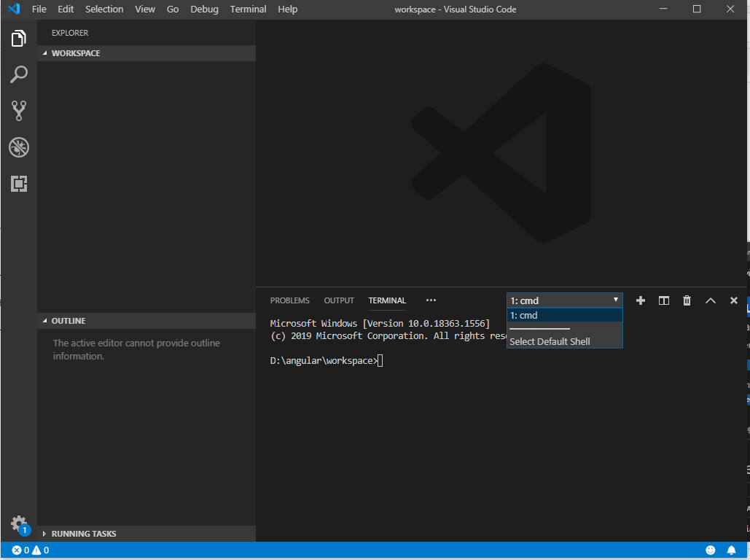Open notifications bell in status bar
The image size is (750, 560).
(731, 551)
